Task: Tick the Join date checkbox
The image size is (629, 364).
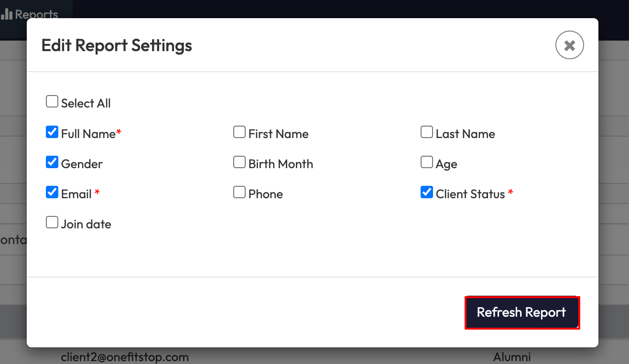Action: 52,223
